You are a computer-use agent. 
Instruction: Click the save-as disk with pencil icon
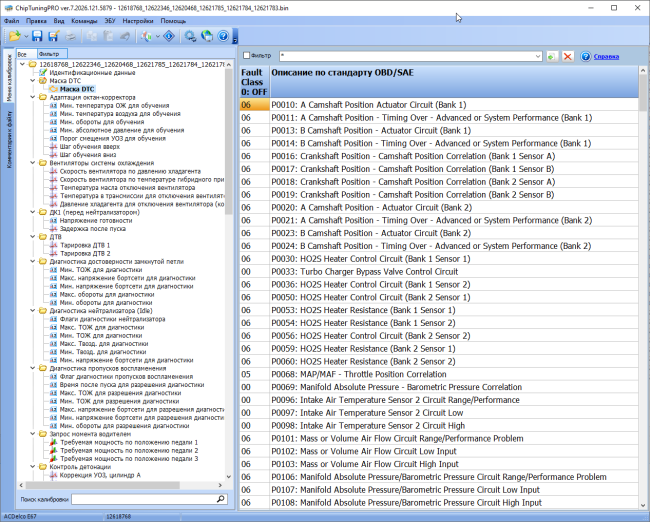pyautogui.click(x=53, y=36)
